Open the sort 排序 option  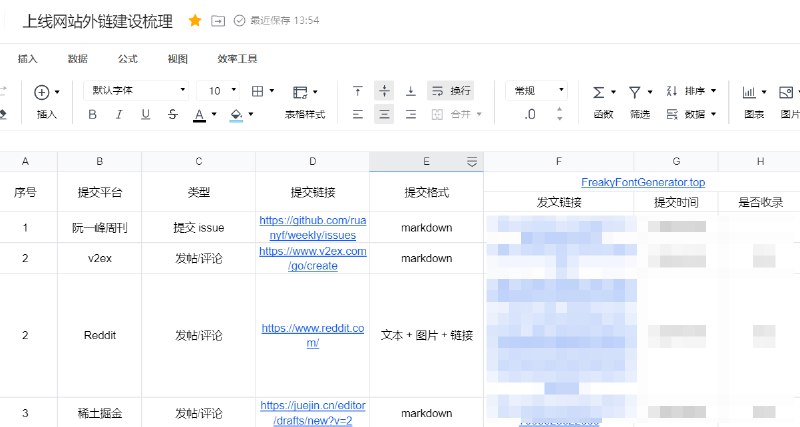(691, 91)
